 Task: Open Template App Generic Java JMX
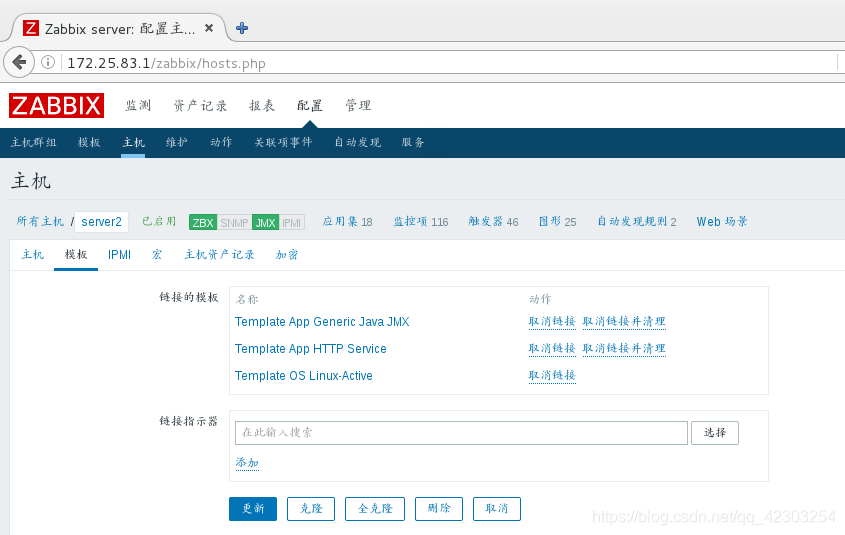pos(322,322)
